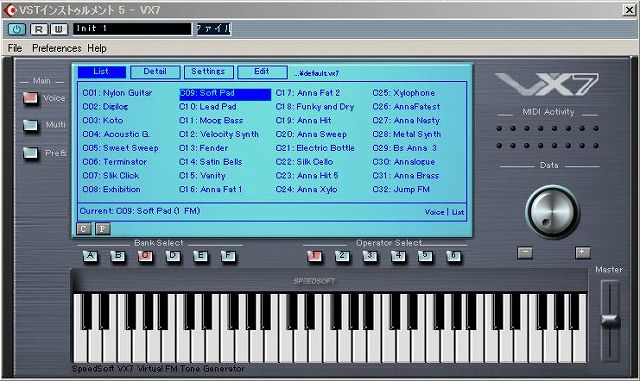Viewport: 640px width, 381px height.
Task: Toggle the plugin power bypass button
Action: click(x=17, y=29)
